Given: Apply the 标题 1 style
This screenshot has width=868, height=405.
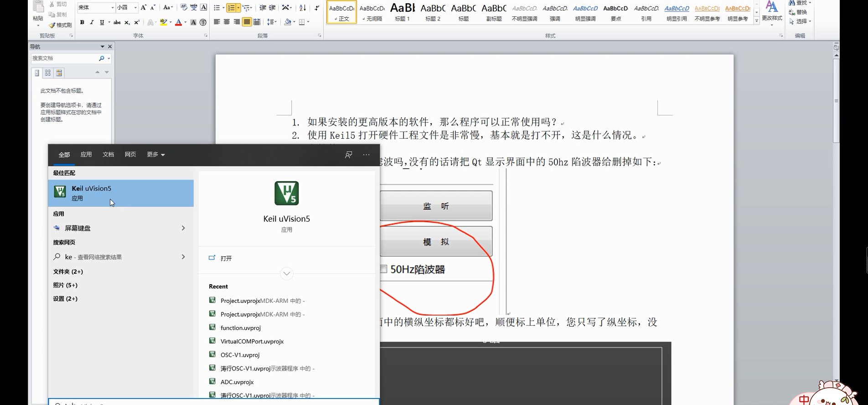Looking at the screenshot, I should coord(403,12).
